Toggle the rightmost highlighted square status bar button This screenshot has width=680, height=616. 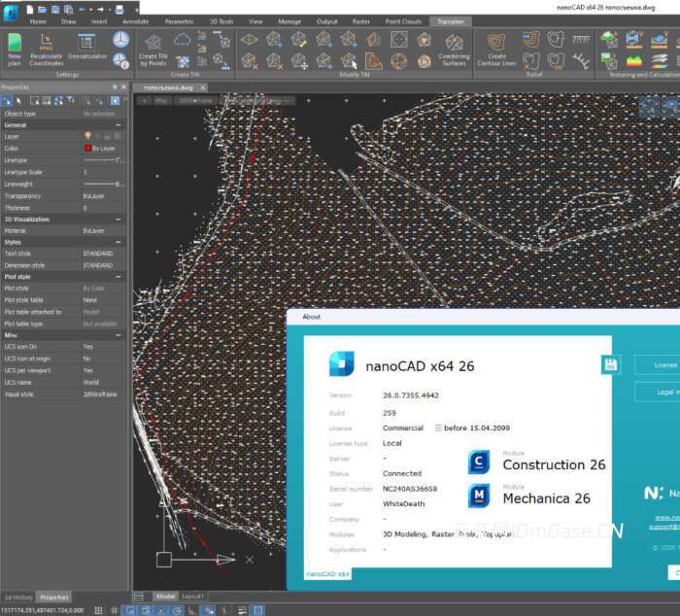click(x=258, y=610)
